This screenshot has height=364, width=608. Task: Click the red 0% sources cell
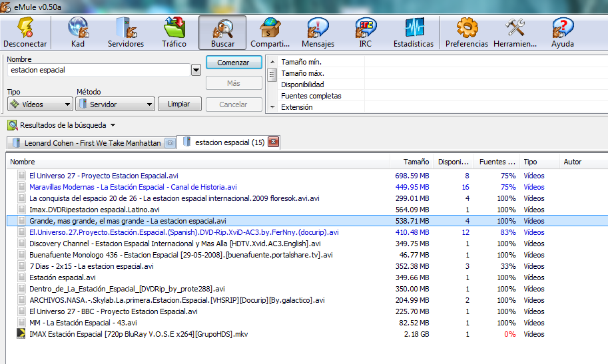[x=510, y=334]
